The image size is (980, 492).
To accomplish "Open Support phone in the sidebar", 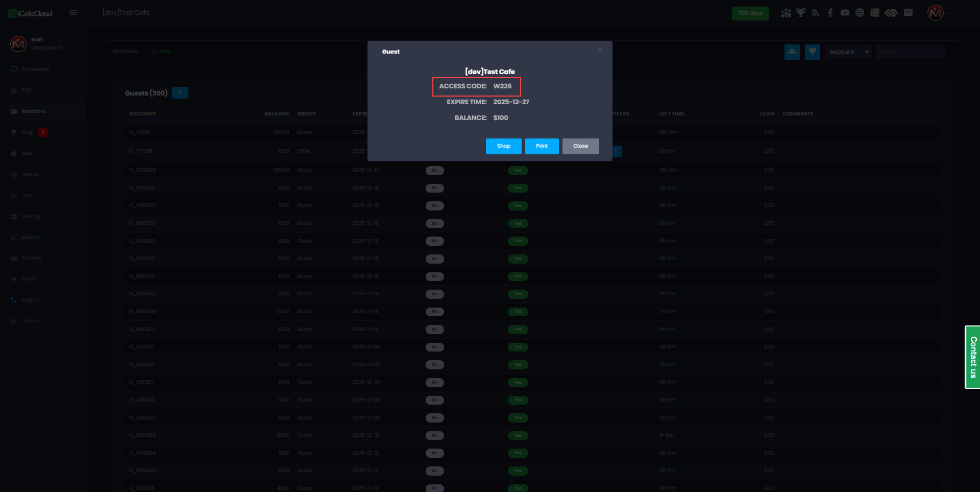I will click(31, 300).
